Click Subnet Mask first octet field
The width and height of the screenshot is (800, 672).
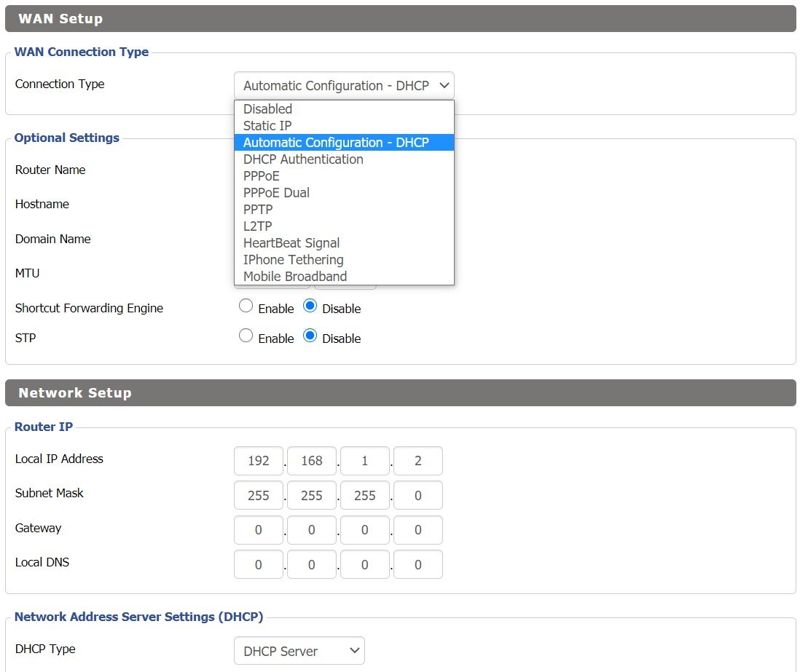click(258, 495)
